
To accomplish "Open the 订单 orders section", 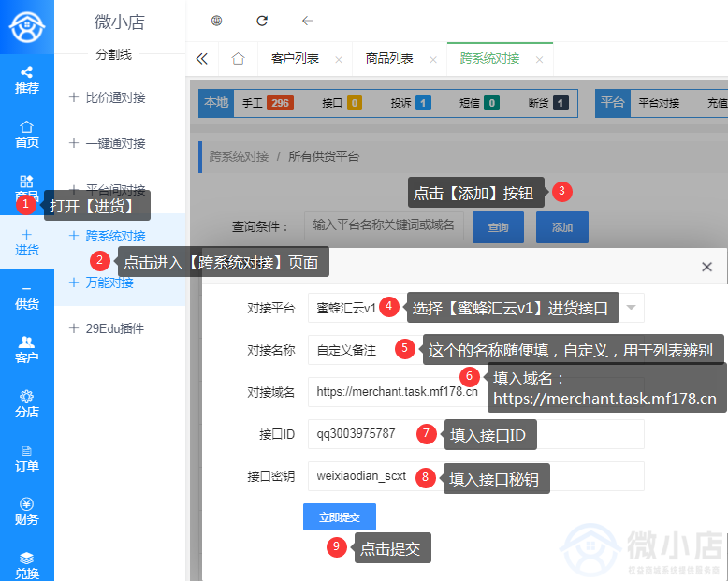I will pos(26,458).
